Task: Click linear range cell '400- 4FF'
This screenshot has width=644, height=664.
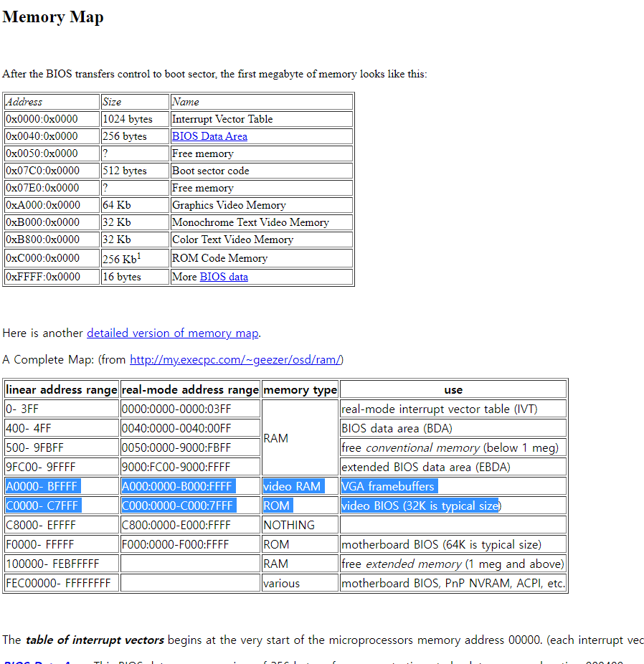Action: (x=62, y=428)
